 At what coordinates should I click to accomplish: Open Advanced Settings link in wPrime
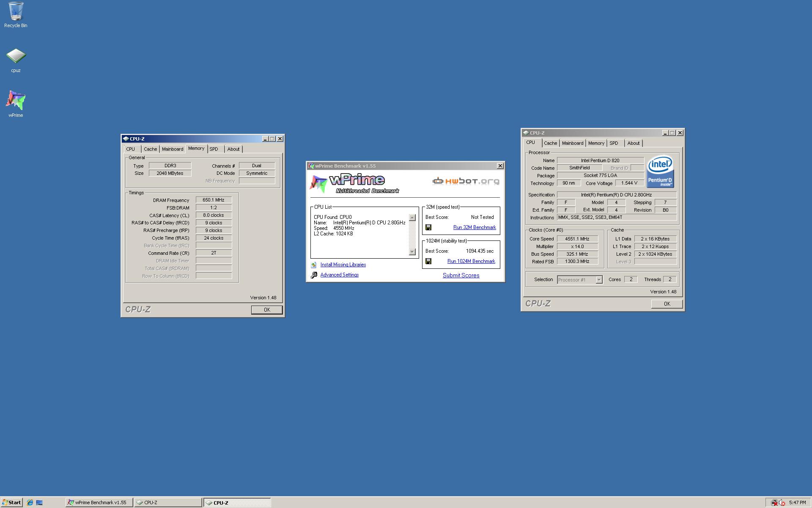340,275
